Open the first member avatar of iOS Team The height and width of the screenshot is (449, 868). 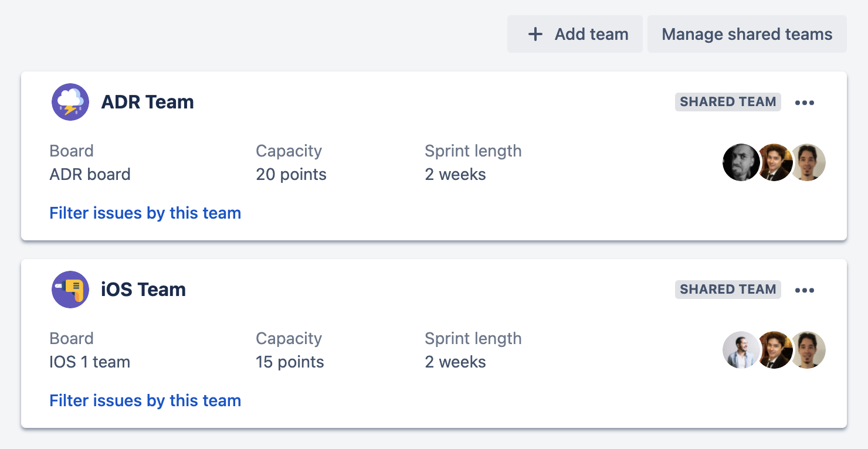741,350
